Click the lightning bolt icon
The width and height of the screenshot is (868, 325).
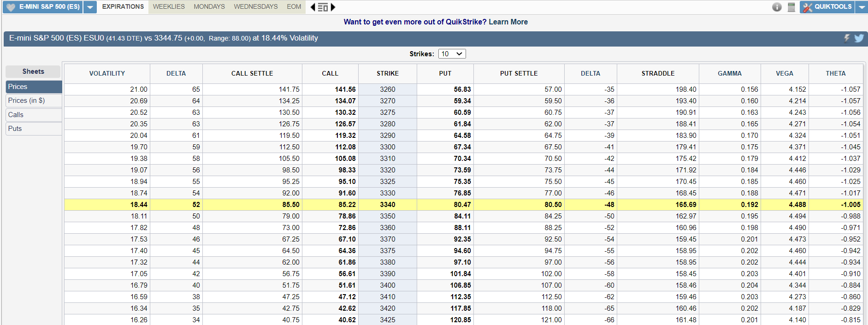click(847, 38)
